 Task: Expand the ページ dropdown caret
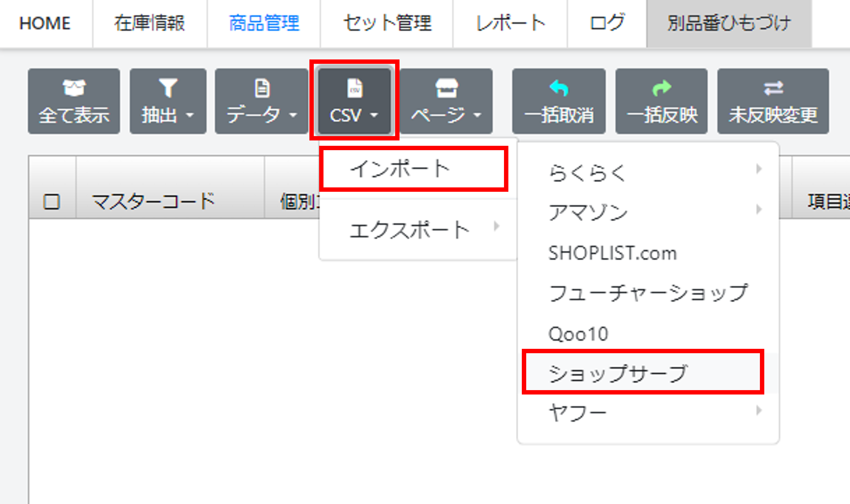click(477, 115)
